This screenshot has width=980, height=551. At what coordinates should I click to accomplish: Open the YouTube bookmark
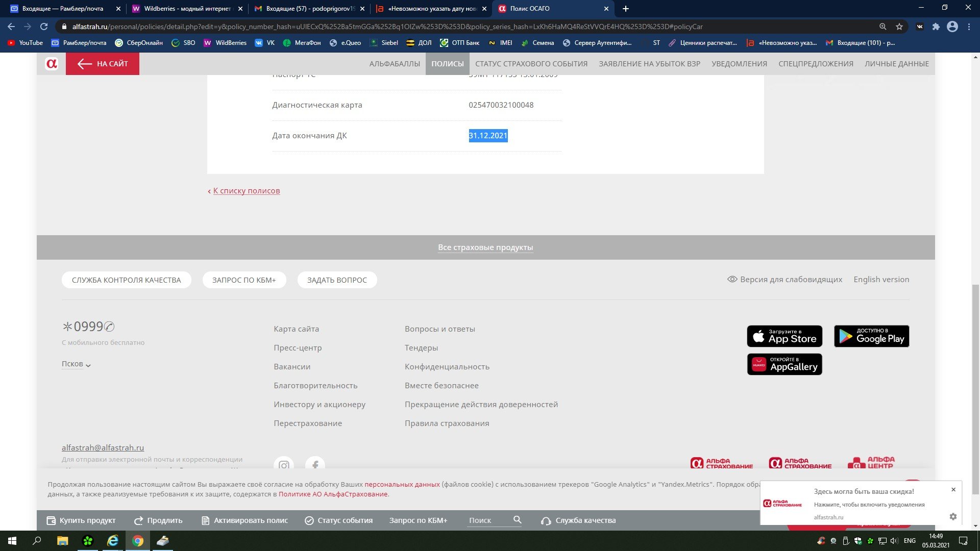tap(26, 43)
